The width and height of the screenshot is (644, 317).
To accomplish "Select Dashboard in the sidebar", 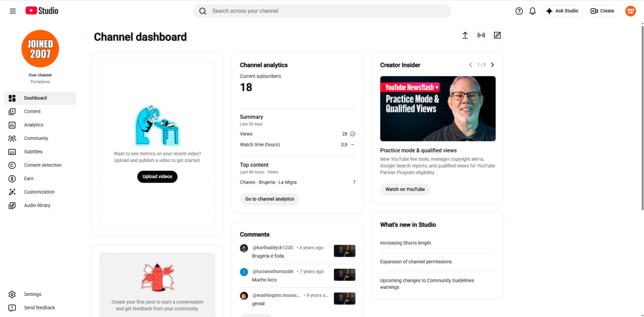I will (x=40, y=98).
